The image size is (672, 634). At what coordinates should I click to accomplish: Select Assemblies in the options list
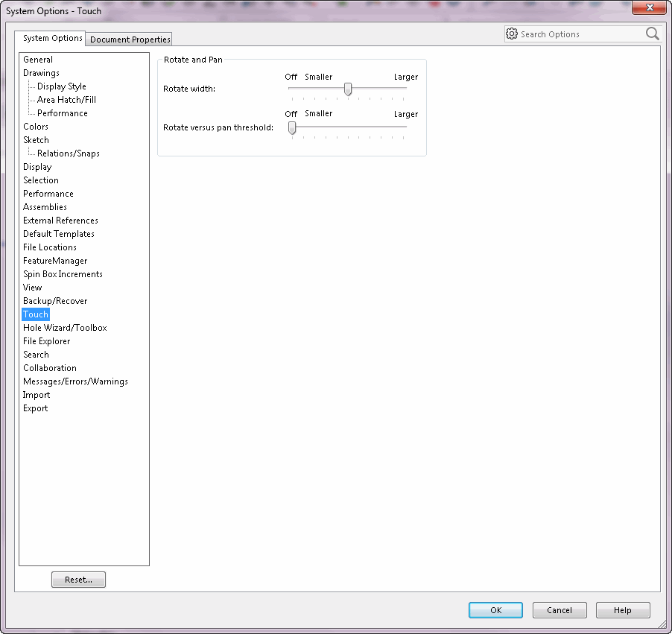click(45, 207)
